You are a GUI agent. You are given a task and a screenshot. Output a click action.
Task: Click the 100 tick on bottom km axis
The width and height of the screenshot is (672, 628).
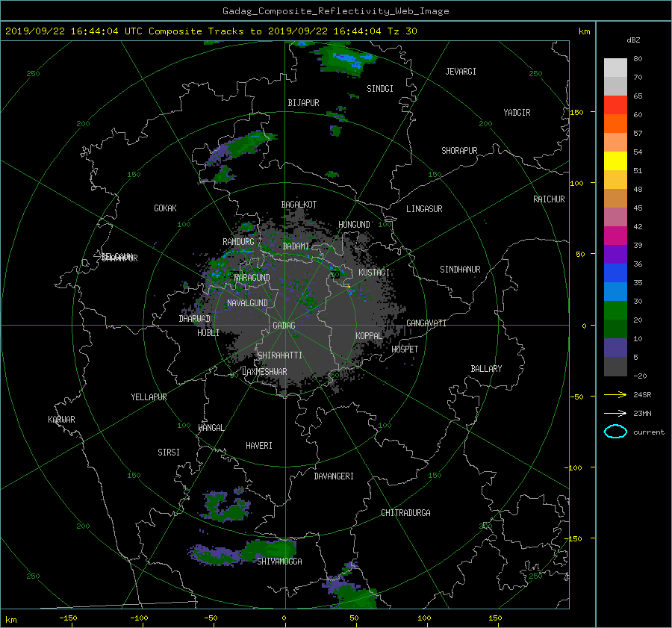(424, 618)
